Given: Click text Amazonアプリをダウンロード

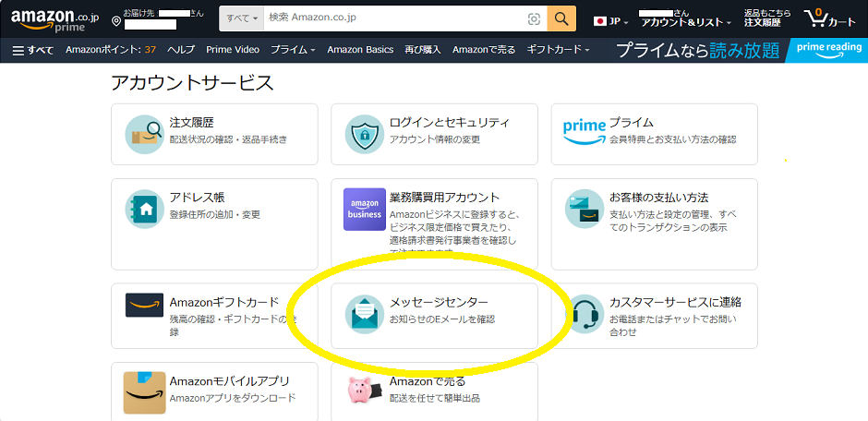Looking at the screenshot, I should 233,398.
